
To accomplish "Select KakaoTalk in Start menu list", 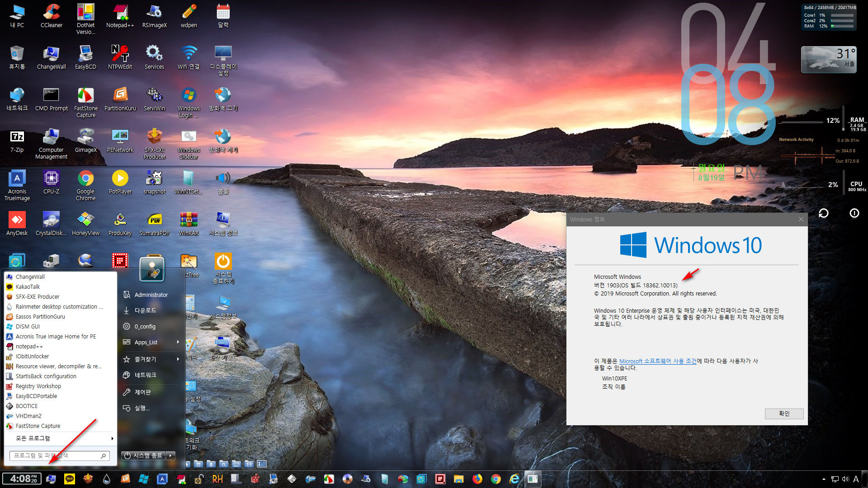I will [61, 287].
